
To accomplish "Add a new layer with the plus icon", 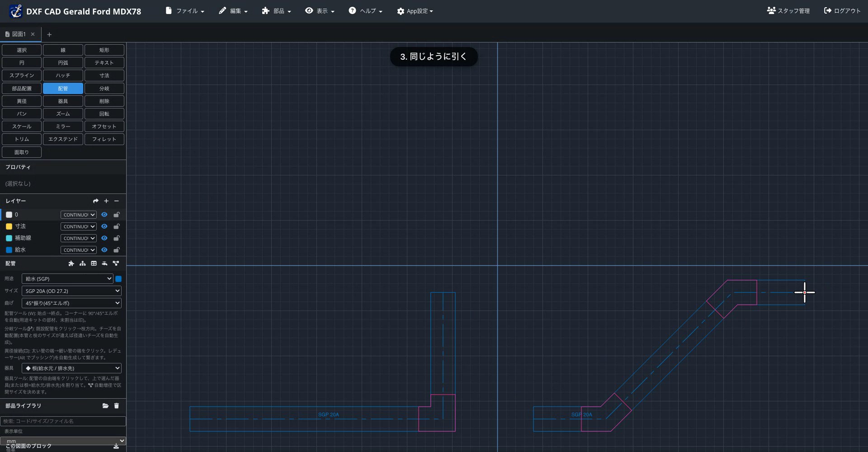I will point(106,201).
